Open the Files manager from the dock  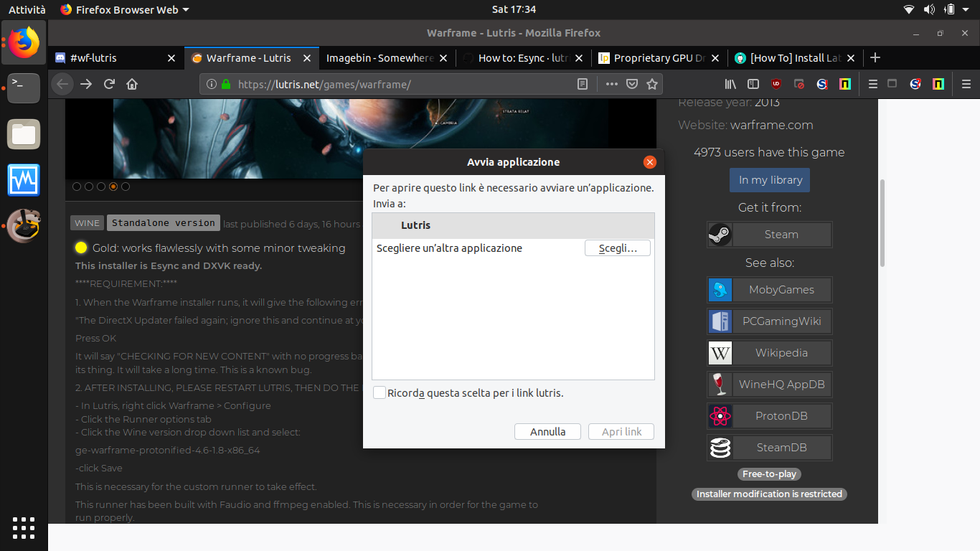tap(24, 134)
